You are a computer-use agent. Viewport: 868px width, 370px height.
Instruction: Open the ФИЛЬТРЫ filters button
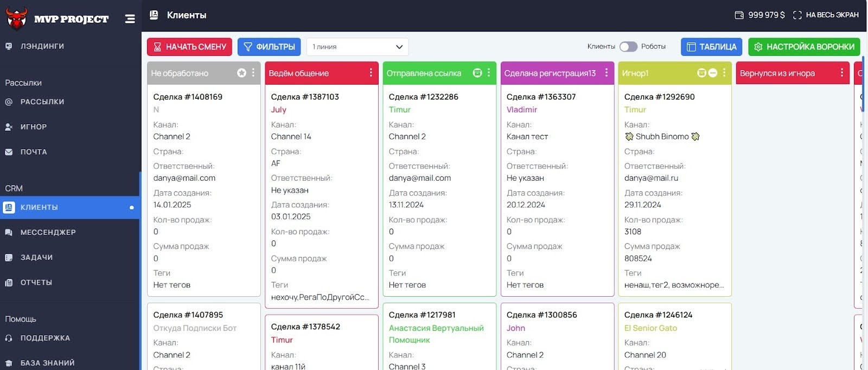point(269,47)
